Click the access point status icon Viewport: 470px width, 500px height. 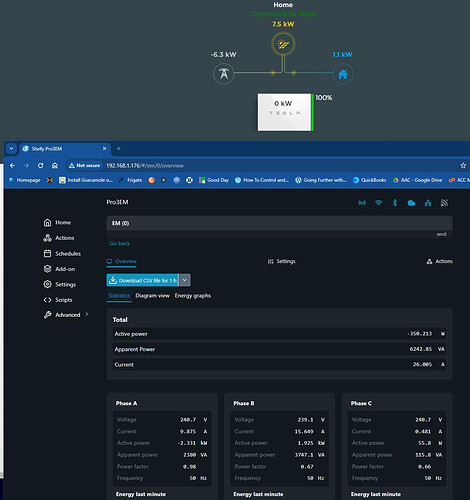coord(362,203)
